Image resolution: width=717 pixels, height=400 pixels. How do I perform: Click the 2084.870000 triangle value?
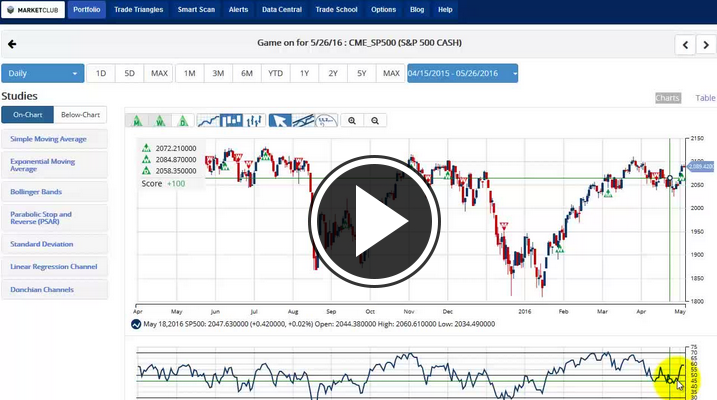pos(176,160)
